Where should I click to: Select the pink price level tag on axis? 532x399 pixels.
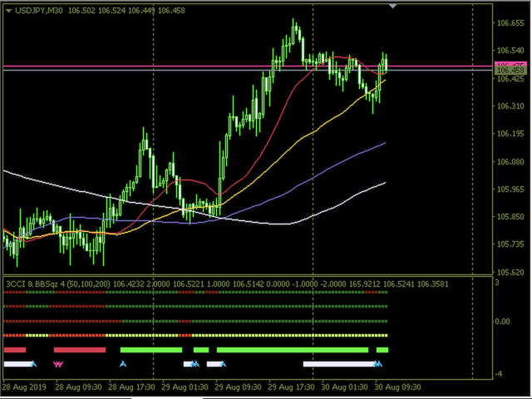510,64
